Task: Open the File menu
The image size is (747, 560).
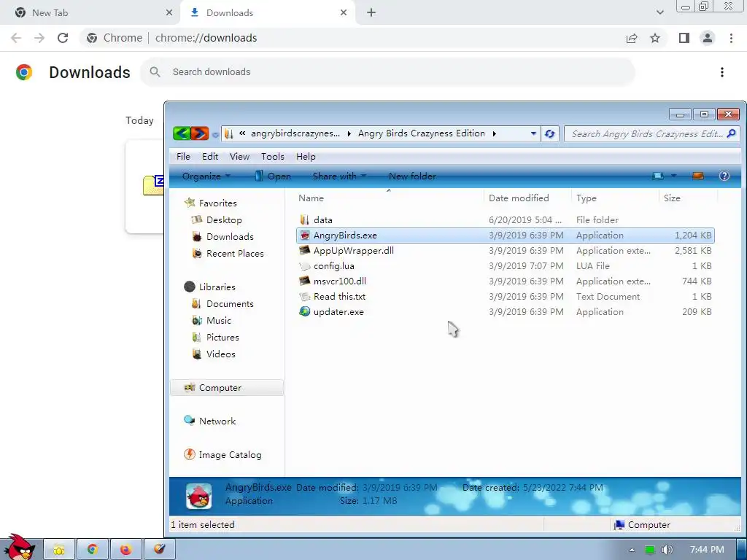Action: click(183, 157)
